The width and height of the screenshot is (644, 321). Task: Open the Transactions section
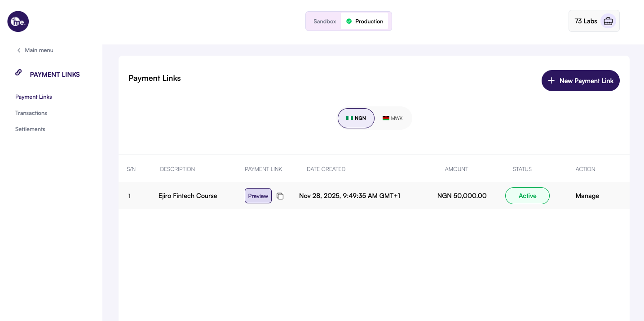(x=31, y=113)
